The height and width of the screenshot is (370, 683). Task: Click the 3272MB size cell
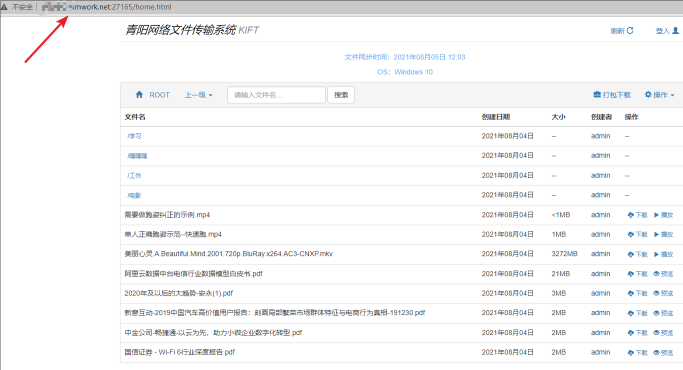click(x=565, y=254)
